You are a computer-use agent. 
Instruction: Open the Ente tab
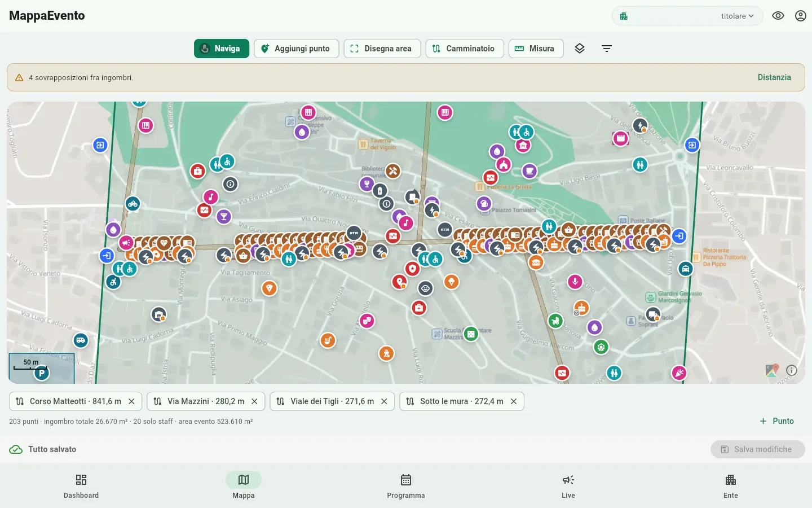coord(731,486)
